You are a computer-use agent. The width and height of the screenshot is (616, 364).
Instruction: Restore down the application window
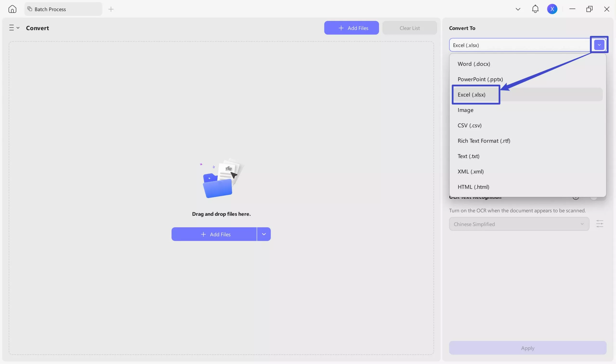tap(589, 9)
